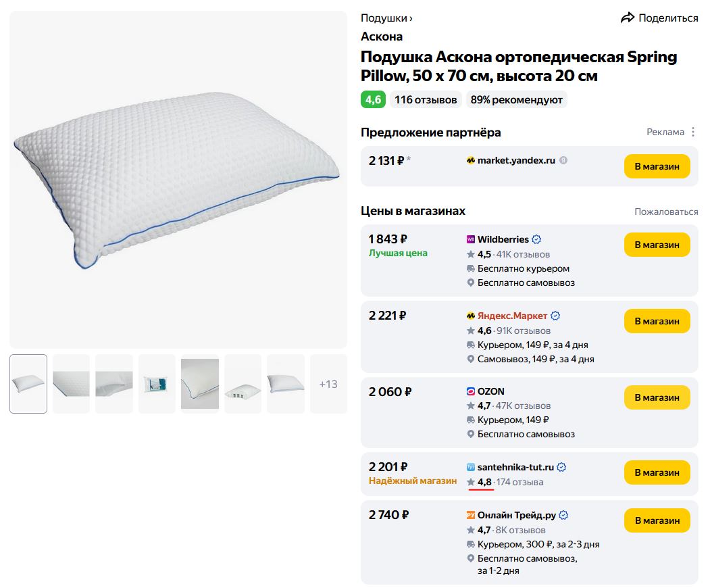
Task: Click the Онлайн Трейд.ру store logo icon
Action: [471, 515]
